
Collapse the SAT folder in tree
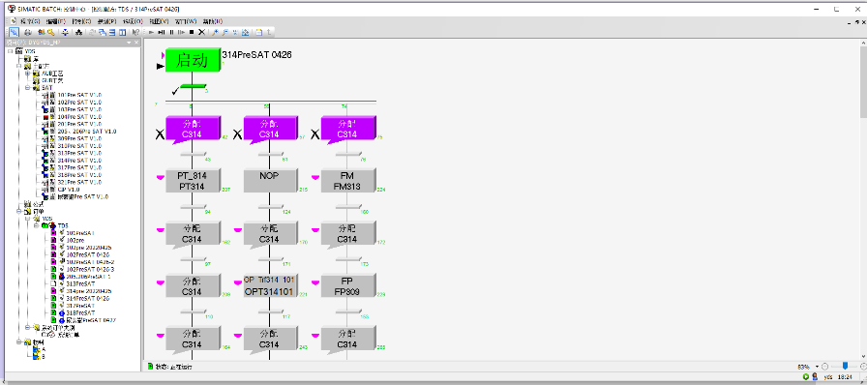click(x=27, y=87)
